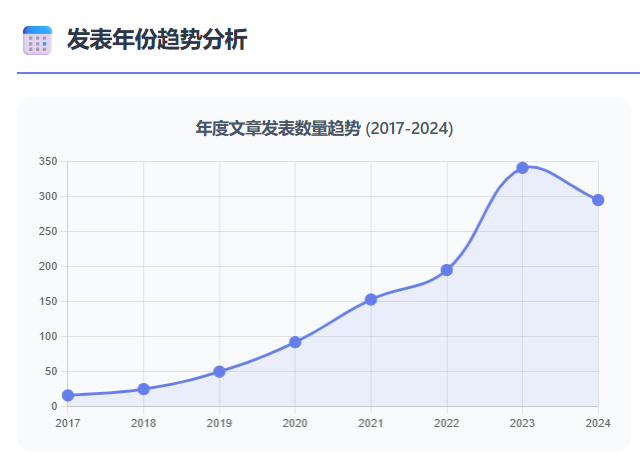The image size is (640, 460).
Task: Click the y-axis label 250
Action: [x=48, y=231]
